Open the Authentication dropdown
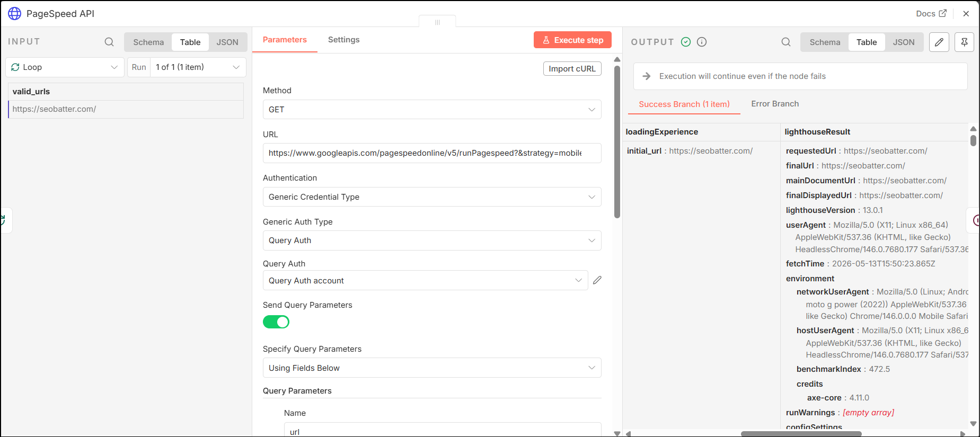The height and width of the screenshot is (437, 980). 432,197
